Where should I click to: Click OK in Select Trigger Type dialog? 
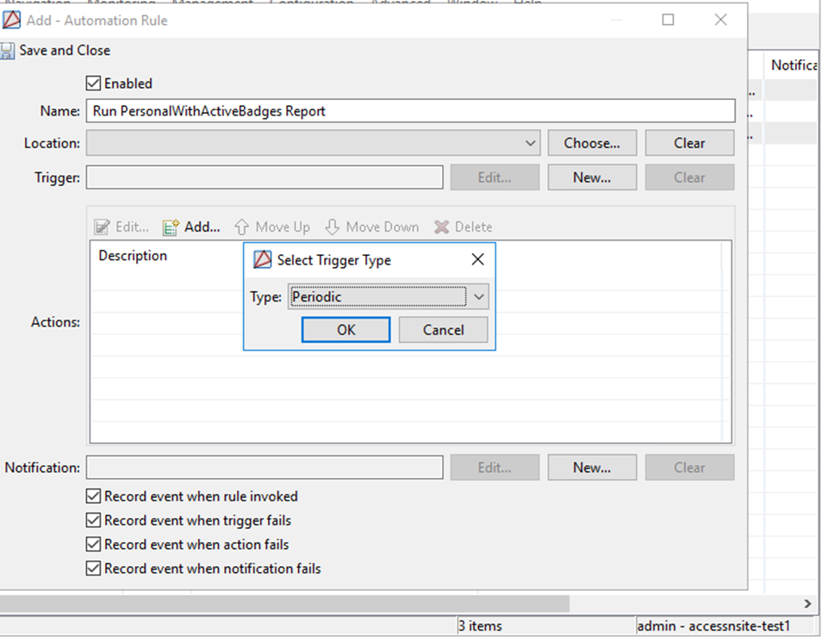(346, 330)
